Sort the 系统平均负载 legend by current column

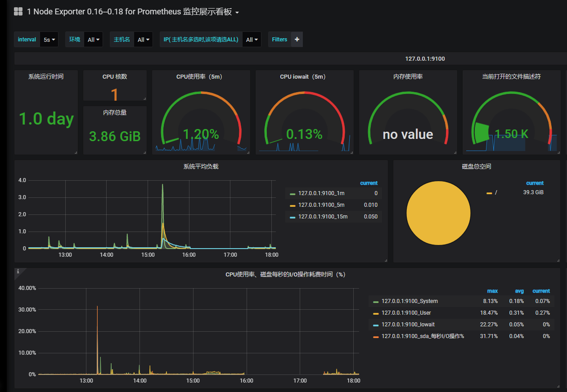[x=369, y=183]
